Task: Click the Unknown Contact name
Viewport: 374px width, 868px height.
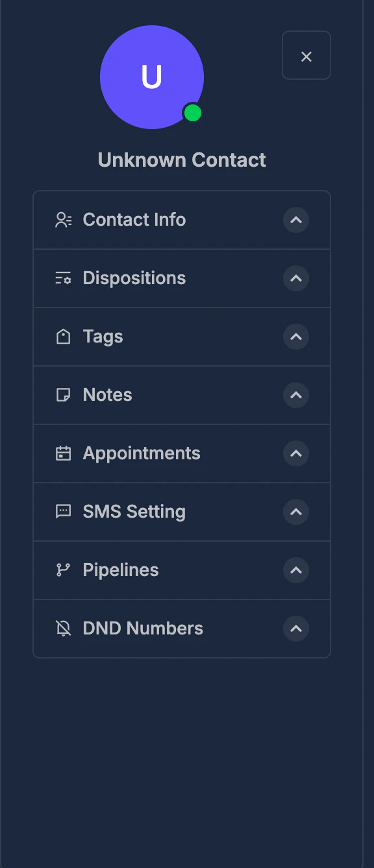Action: (x=182, y=160)
